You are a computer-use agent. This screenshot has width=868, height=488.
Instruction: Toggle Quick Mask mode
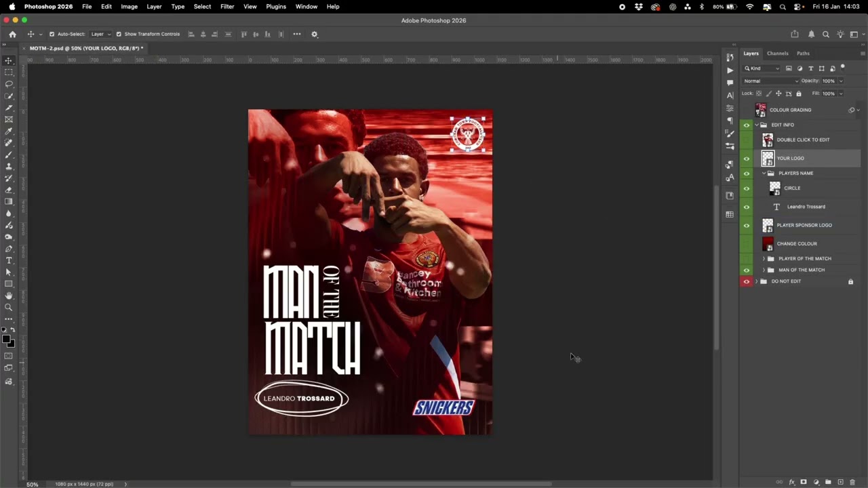[x=9, y=356]
